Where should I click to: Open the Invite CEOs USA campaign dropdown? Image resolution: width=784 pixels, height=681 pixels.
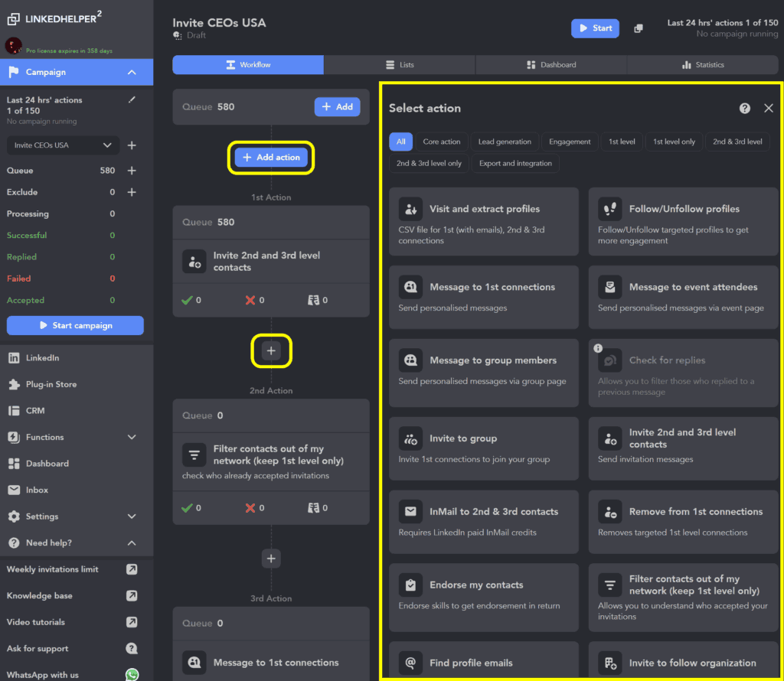(x=63, y=145)
